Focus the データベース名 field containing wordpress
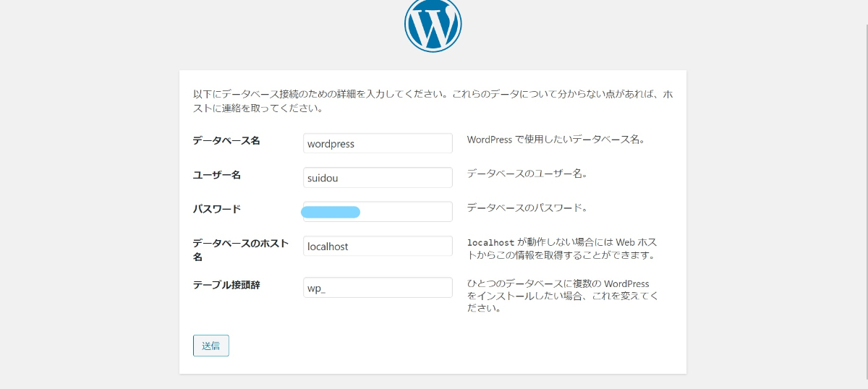Image resolution: width=868 pixels, height=389 pixels. click(378, 143)
